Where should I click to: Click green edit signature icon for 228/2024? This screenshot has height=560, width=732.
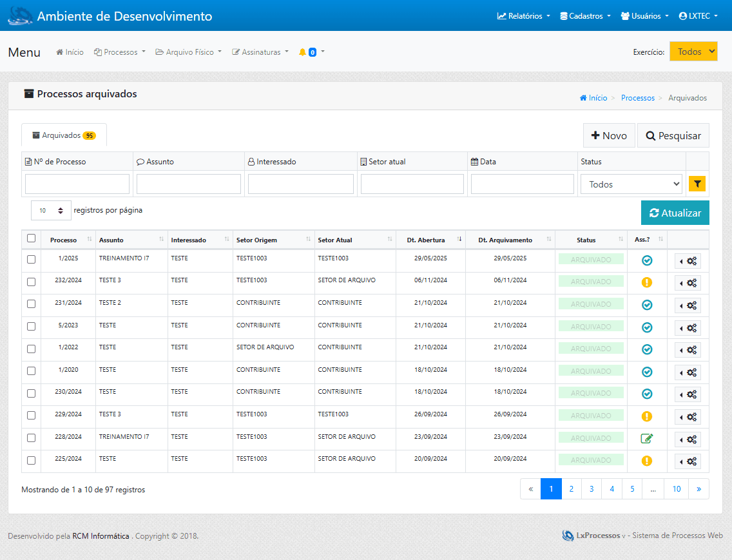pyautogui.click(x=647, y=439)
